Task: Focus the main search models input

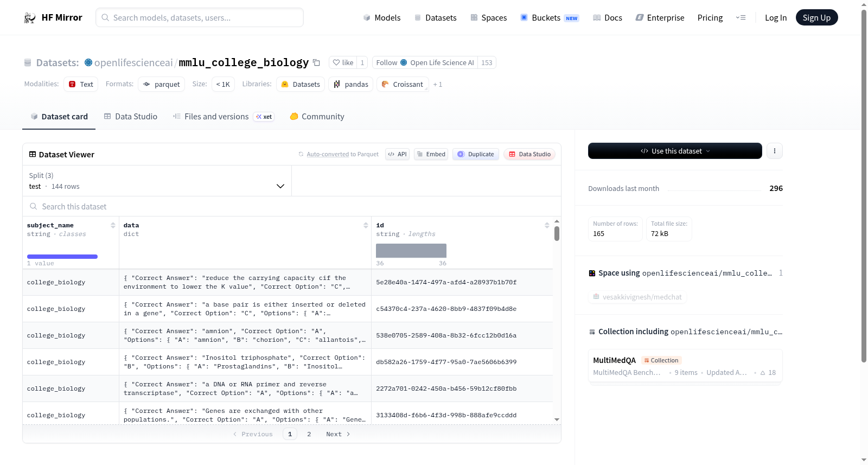Action: pos(200,17)
